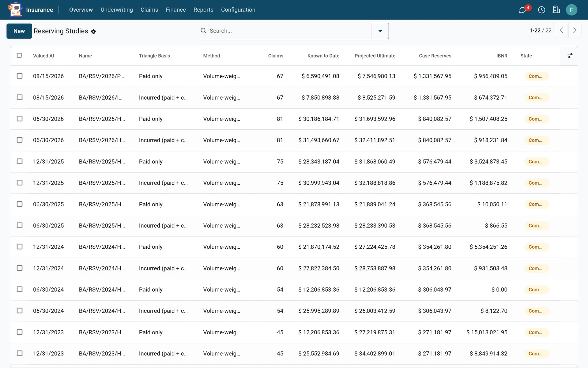Open the column settings adjust icon
Screen dimensions: 588x368
[570, 56]
